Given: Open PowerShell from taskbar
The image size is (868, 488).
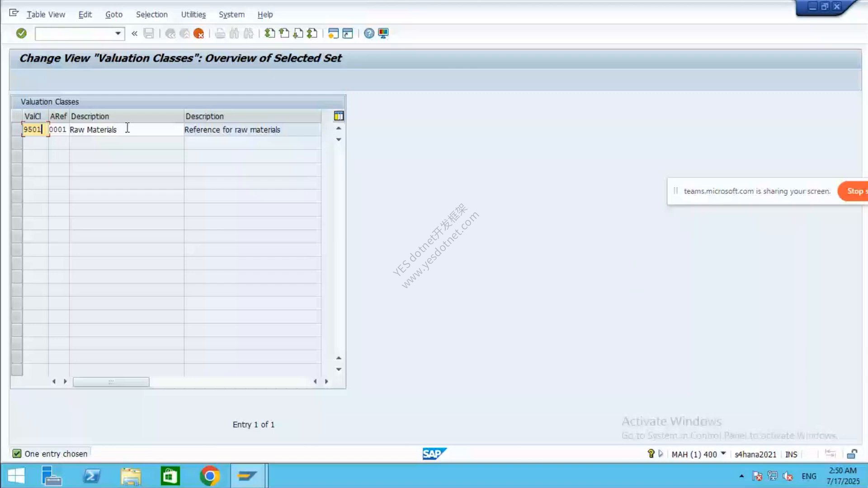Looking at the screenshot, I should [92, 476].
